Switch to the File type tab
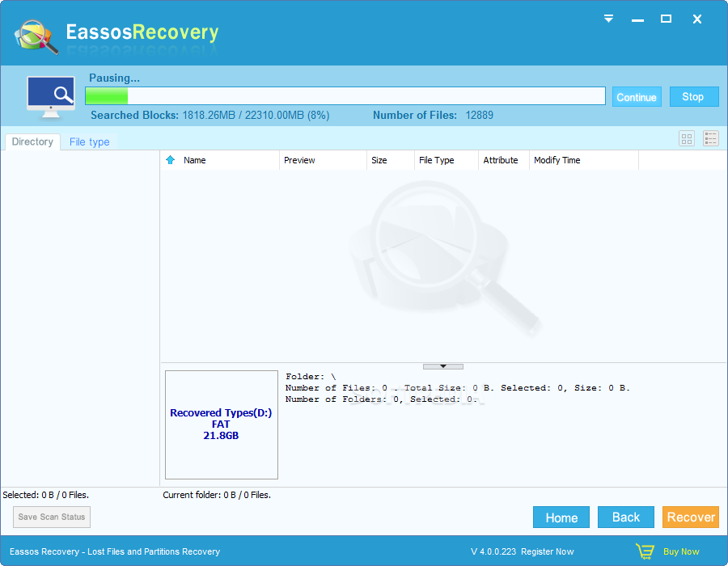 (x=90, y=141)
